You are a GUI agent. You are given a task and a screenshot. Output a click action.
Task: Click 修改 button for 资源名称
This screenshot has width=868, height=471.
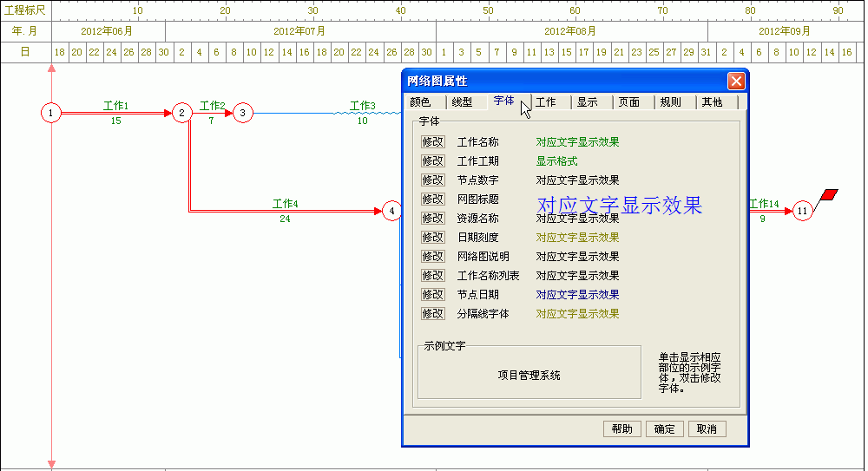432,219
